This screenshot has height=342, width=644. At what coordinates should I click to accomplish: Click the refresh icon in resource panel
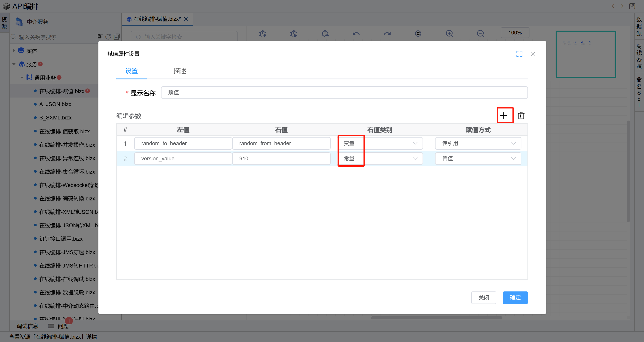pos(108,37)
